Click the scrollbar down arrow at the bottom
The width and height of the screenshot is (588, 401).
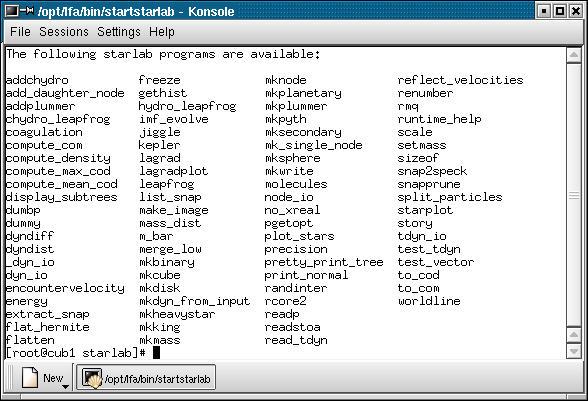tap(573, 351)
